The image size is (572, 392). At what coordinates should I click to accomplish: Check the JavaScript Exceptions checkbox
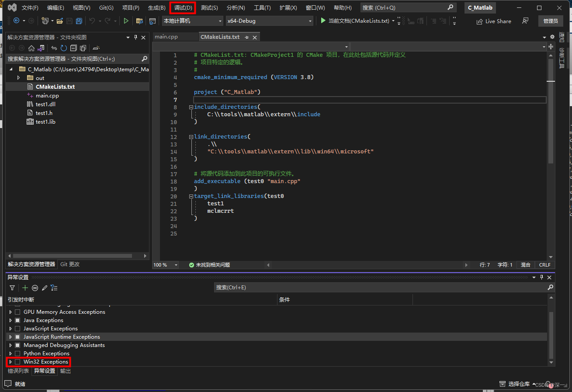(17, 329)
